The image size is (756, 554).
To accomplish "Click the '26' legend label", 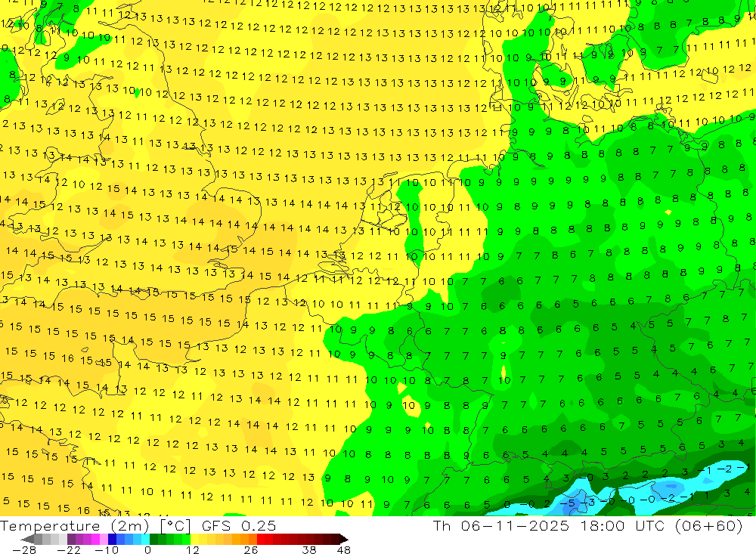I will [251, 550].
